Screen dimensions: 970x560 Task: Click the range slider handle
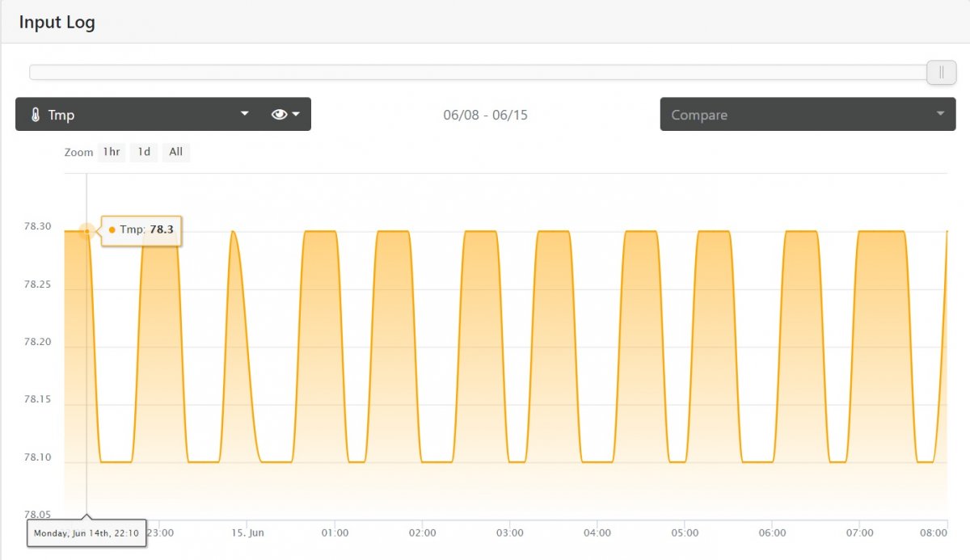coord(941,72)
